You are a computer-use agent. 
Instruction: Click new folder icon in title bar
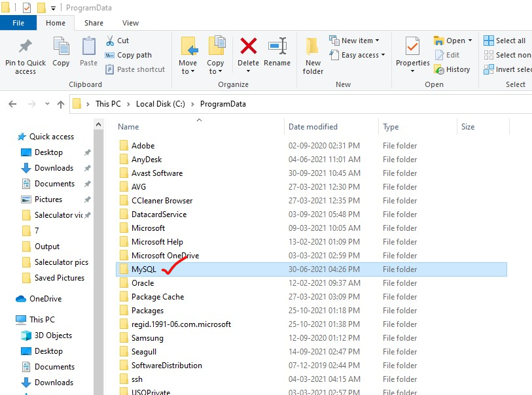point(41,7)
